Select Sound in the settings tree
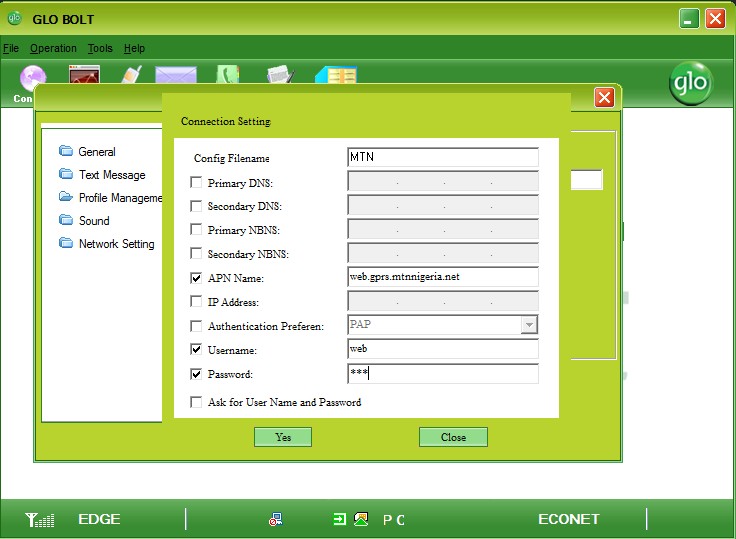 [94, 221]
